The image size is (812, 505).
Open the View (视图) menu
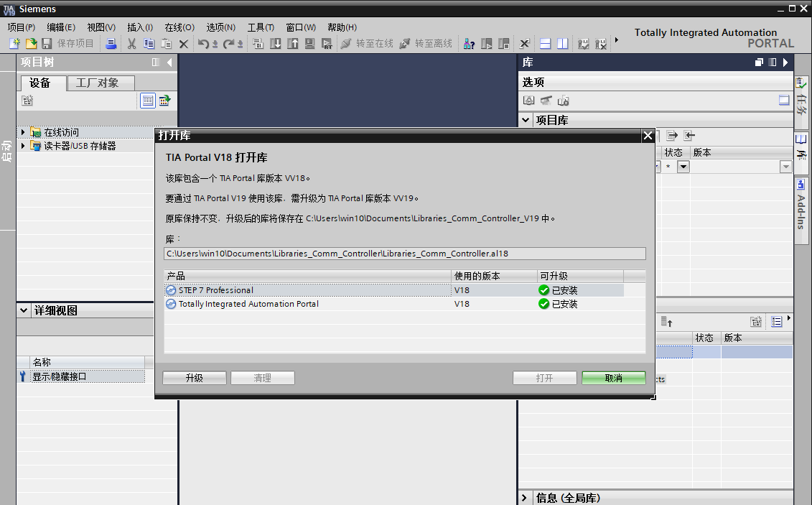tap(101, 27)
